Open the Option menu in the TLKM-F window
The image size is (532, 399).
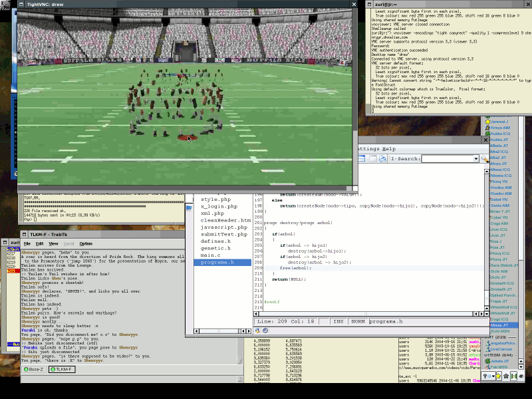(85, 243)
